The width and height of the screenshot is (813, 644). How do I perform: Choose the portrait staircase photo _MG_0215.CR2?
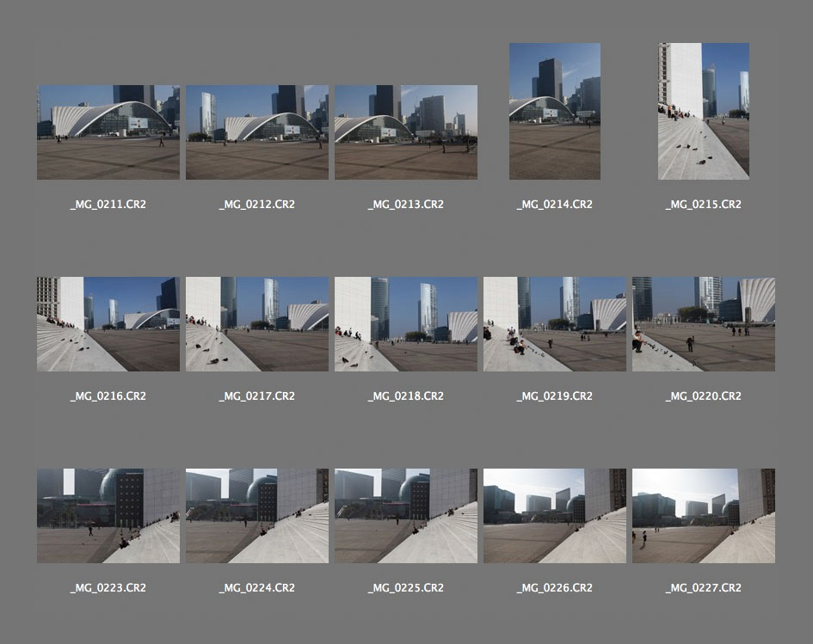click(x=704, y=112)
